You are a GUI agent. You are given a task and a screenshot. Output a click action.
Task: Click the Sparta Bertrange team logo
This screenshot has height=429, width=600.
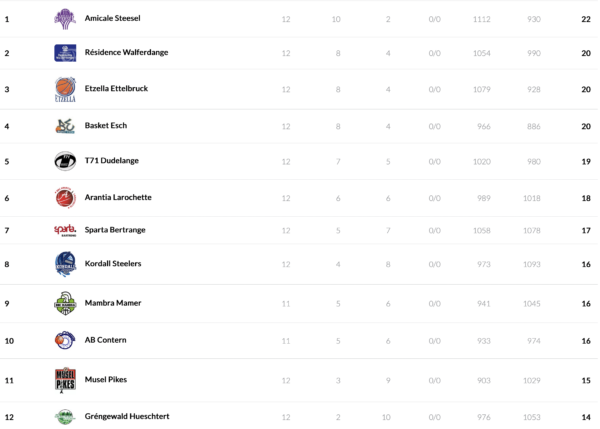pos(65,230)
